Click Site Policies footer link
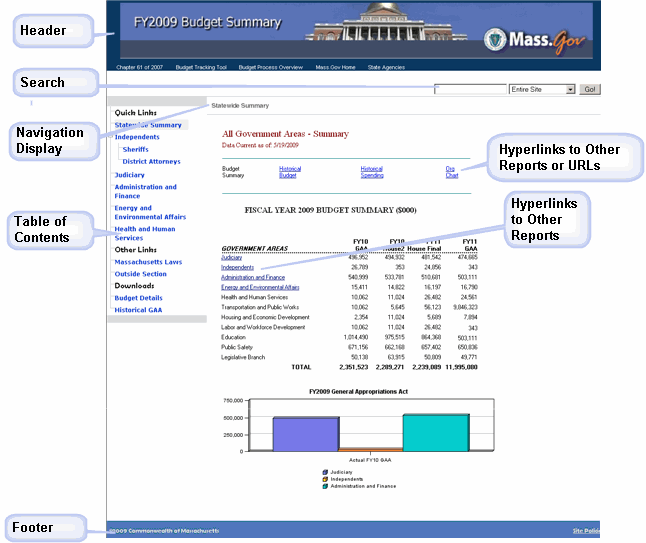 coord(586,531)
